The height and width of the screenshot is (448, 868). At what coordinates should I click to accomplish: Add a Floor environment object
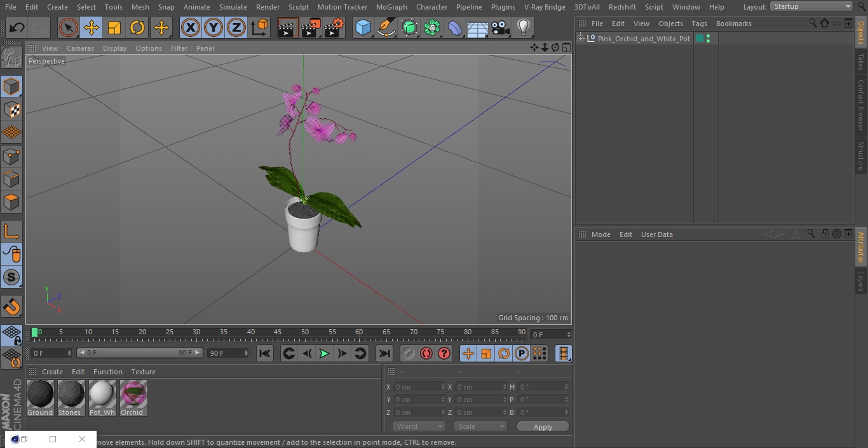[478, 27]
